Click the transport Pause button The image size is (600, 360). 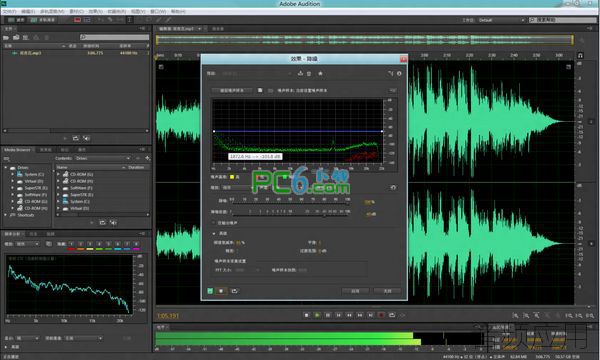(x=328, y=315)
